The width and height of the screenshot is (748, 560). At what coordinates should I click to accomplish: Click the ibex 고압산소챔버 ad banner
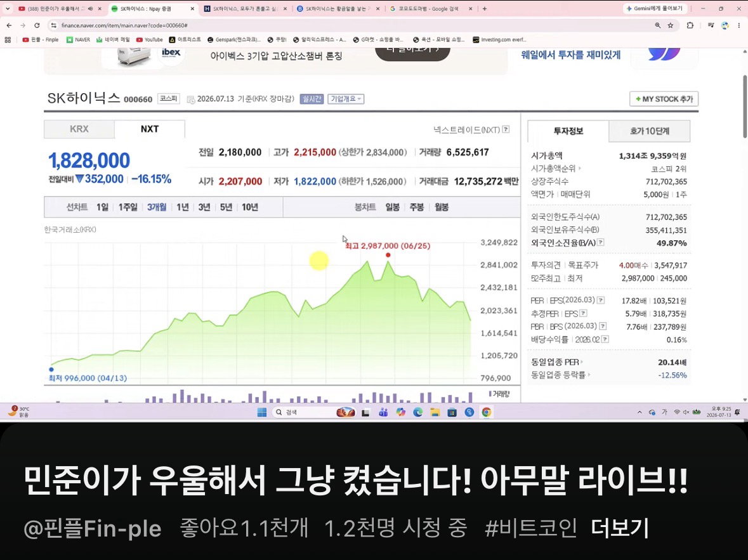pos(276,60)
